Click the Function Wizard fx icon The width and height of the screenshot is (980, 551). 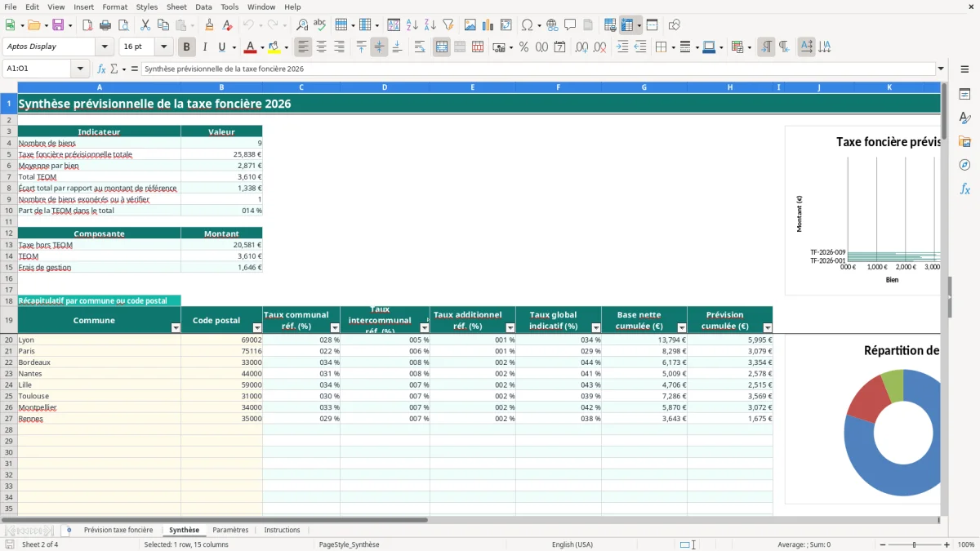[x=102, y=69]
